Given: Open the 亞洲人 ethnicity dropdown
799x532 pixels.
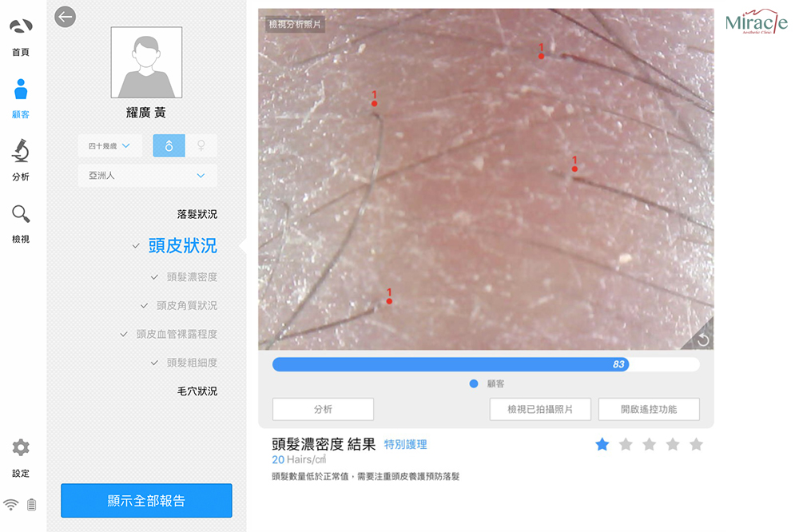Looking at the screenshot, I should [x=146, y=175].
